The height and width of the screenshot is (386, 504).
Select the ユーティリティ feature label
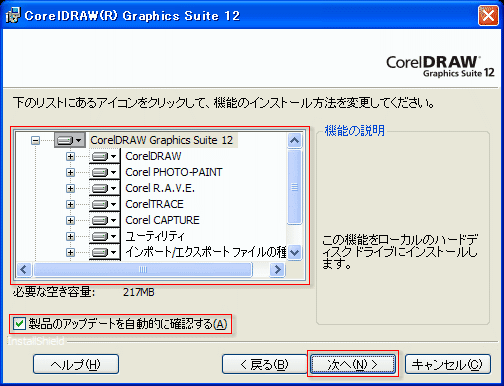click(155, 236)
